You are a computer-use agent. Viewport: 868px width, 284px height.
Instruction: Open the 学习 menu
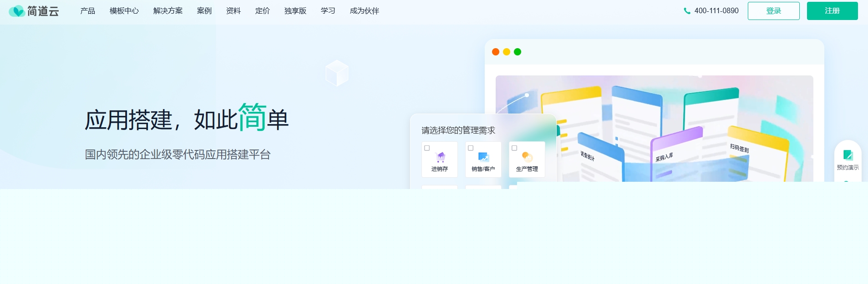(x=328, y=11)
